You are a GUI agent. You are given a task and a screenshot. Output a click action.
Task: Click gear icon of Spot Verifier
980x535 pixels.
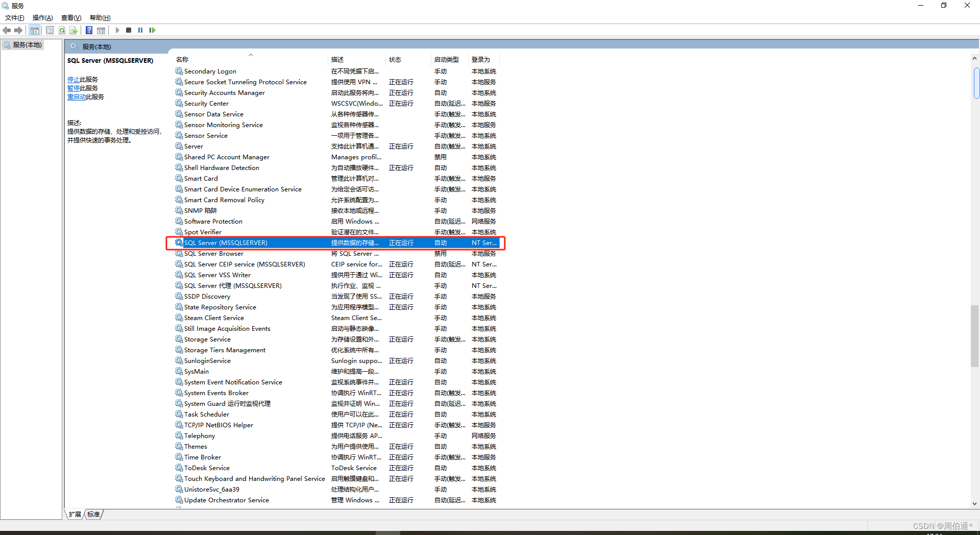tap(179, 232)
